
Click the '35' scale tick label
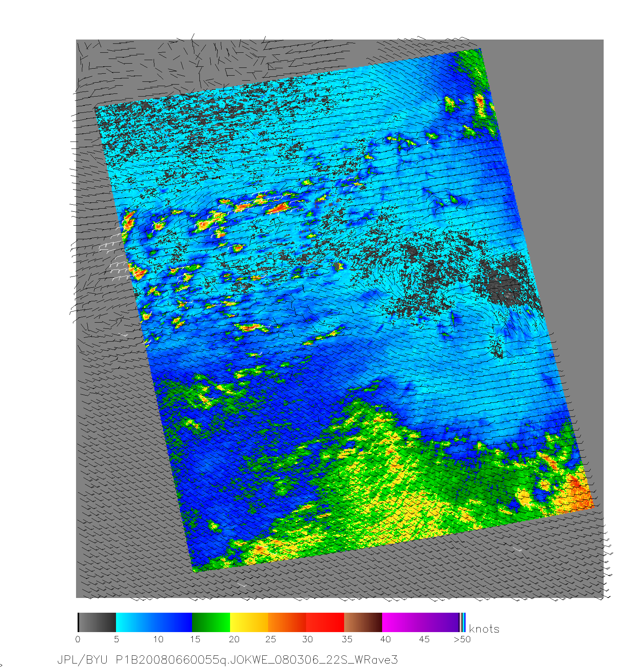pyautogui.click(x=347, y=639)
